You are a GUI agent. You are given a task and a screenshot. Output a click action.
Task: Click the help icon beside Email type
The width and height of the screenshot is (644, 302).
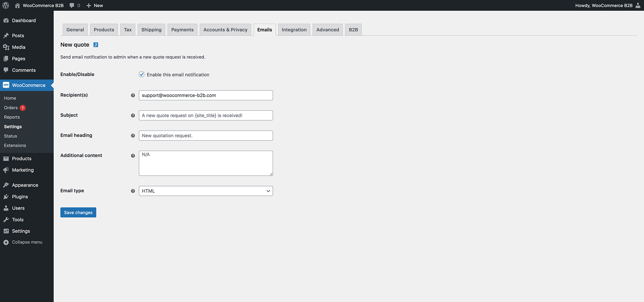click(x=133, y=191)
